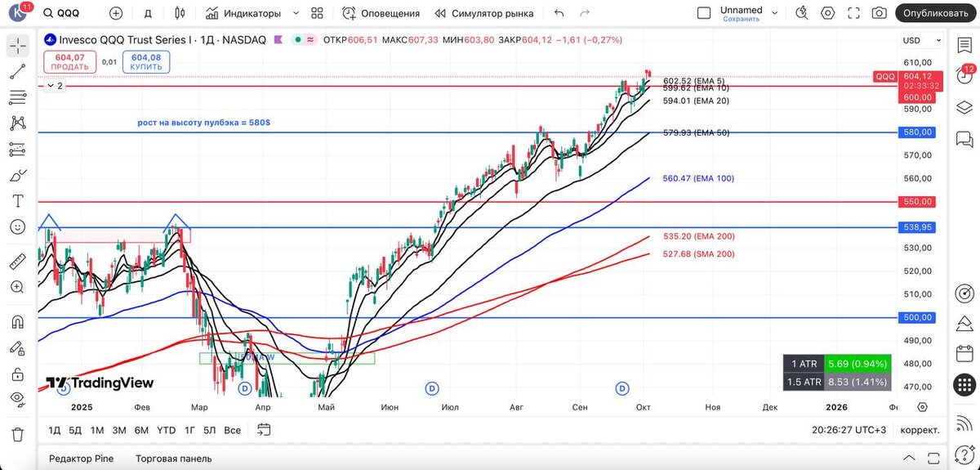
Task: Select the trend line drawing tool
Action: point(17,72)
